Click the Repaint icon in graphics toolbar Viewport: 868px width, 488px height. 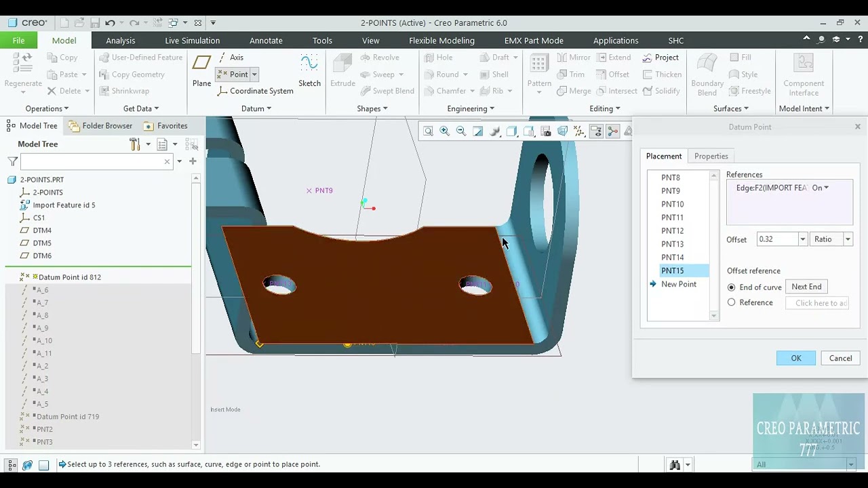478,131
